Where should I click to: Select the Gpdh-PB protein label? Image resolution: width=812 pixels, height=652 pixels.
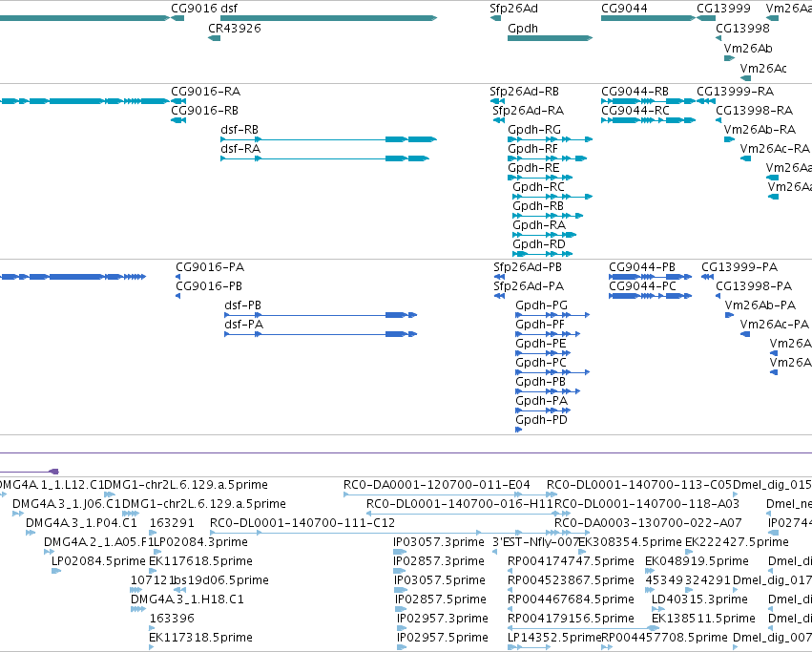click(540, 382)
